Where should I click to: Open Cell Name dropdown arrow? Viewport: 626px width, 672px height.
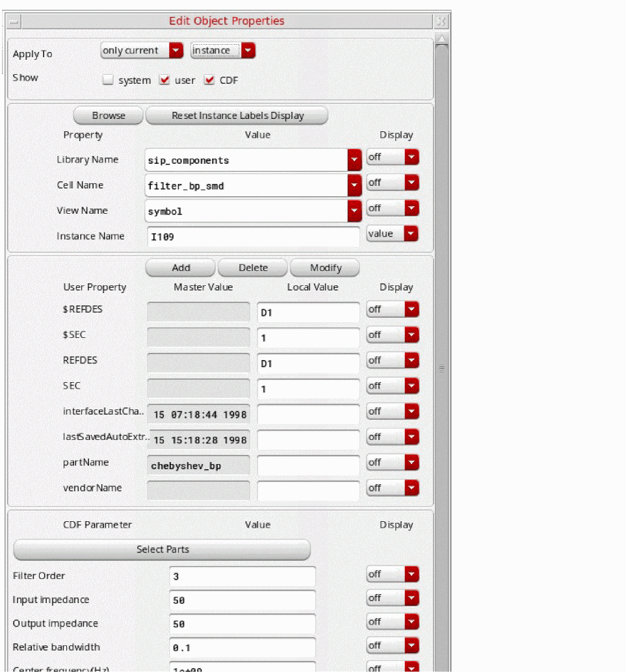click(354, 185)
